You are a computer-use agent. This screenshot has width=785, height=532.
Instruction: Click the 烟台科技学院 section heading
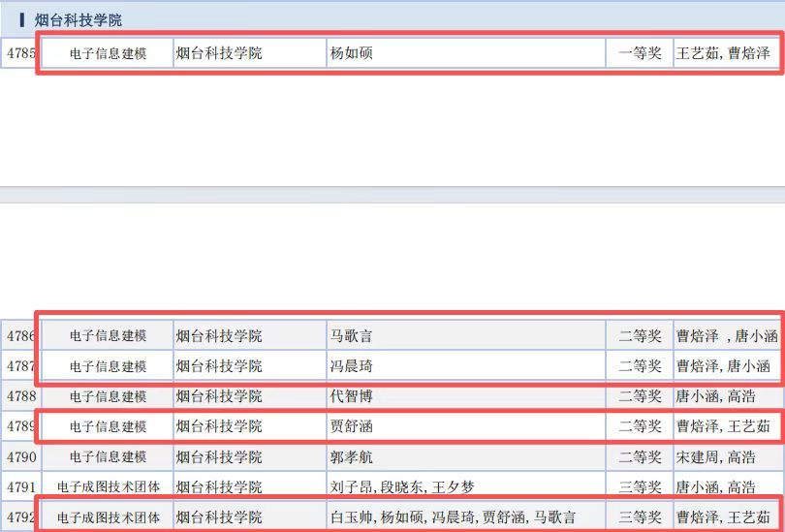pos(78,20)
